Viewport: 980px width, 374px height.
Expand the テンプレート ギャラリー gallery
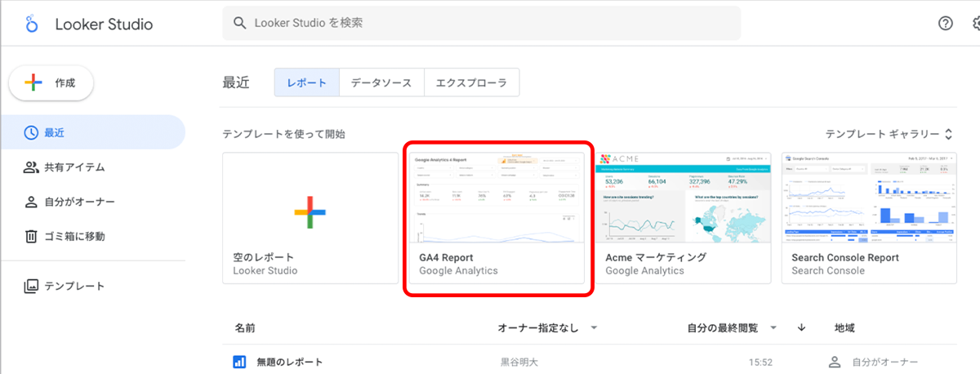pyautogui.click(x=889, y=134)
